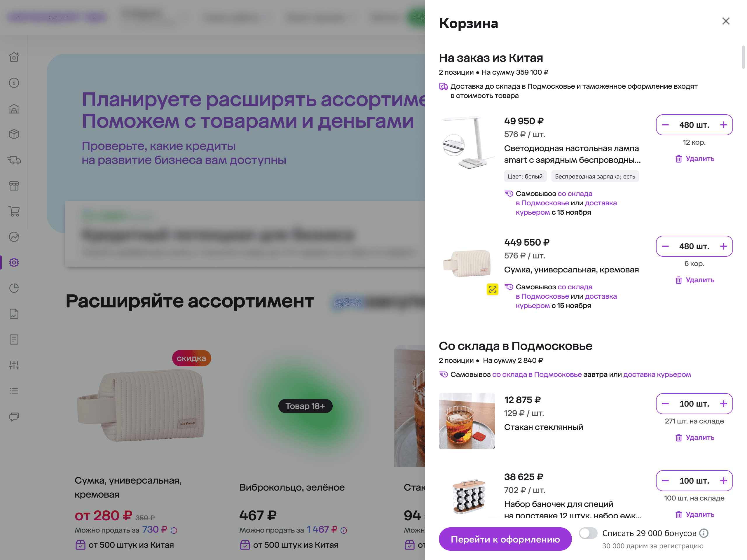Viewport: 747px width, 560px height.
Task: Open the home sidebar icon
Action: (x=14, y=57)
